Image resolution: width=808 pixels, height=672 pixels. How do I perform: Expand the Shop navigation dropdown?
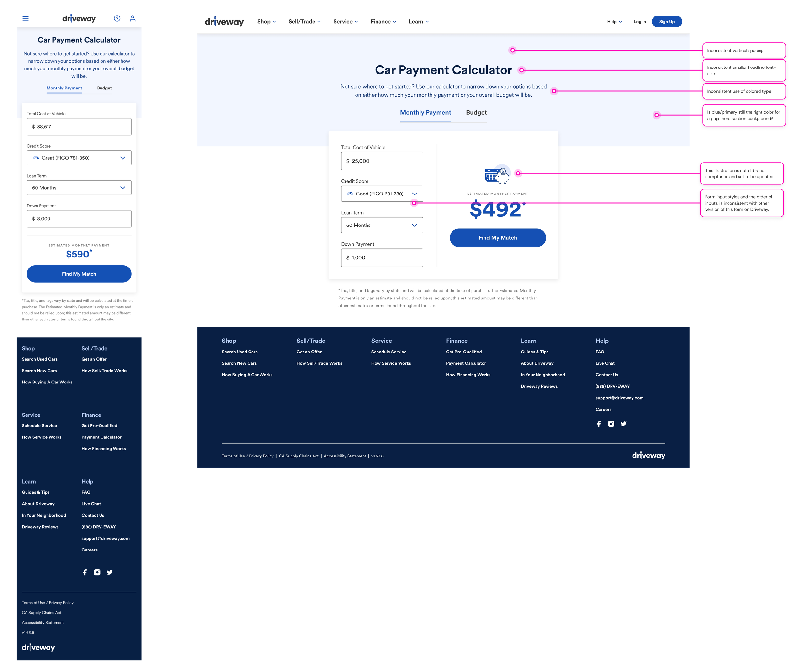[266, 22]
